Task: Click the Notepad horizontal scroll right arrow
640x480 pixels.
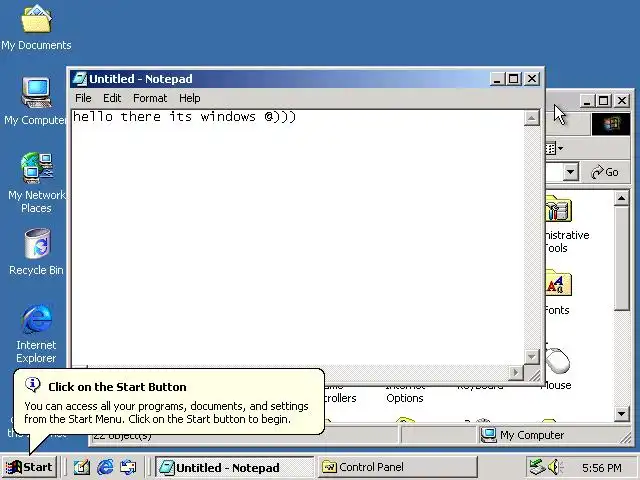Action: coord(516,372)
